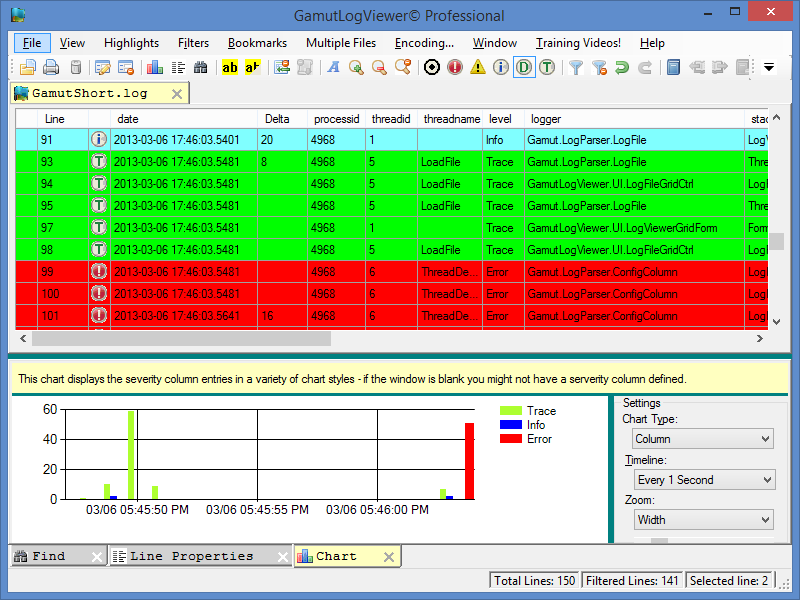Image resolution: width=800 pixels, height=600 pixels.
Task: Open the Filters menu
Action: (193, 43)
